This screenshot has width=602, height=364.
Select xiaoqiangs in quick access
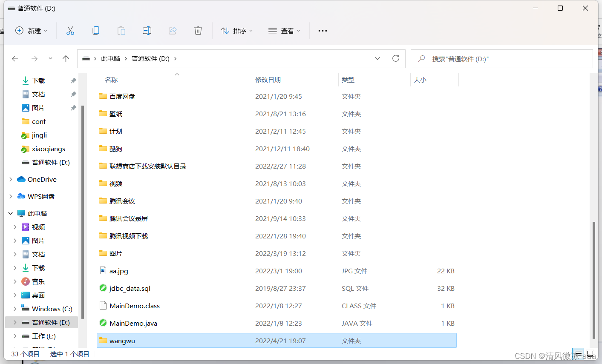tap(48, 149)
